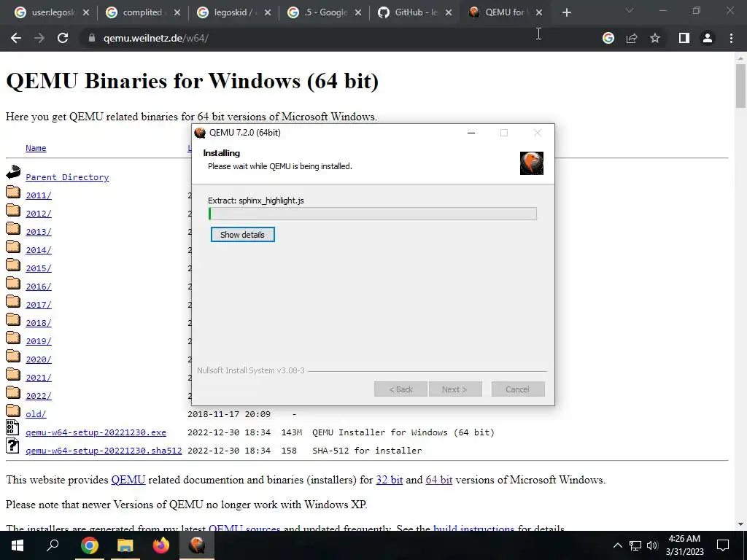Click Show details in installer

coord(242,235)
